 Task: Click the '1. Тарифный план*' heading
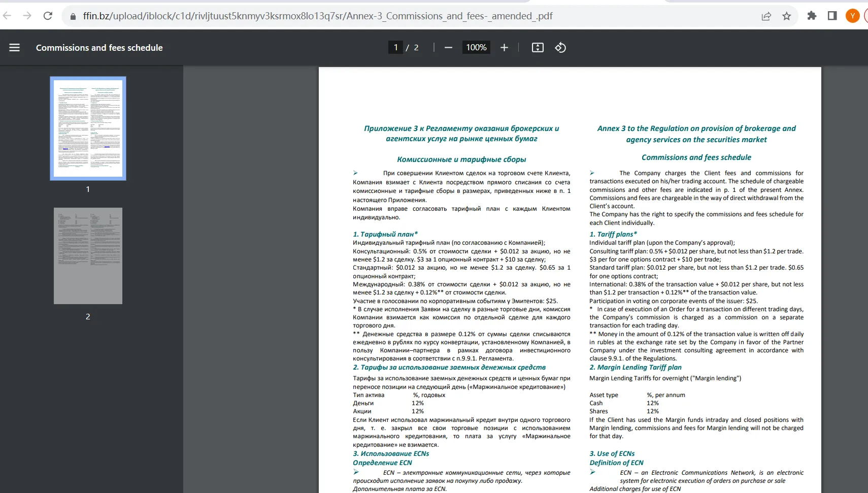[x=385, y=234]
